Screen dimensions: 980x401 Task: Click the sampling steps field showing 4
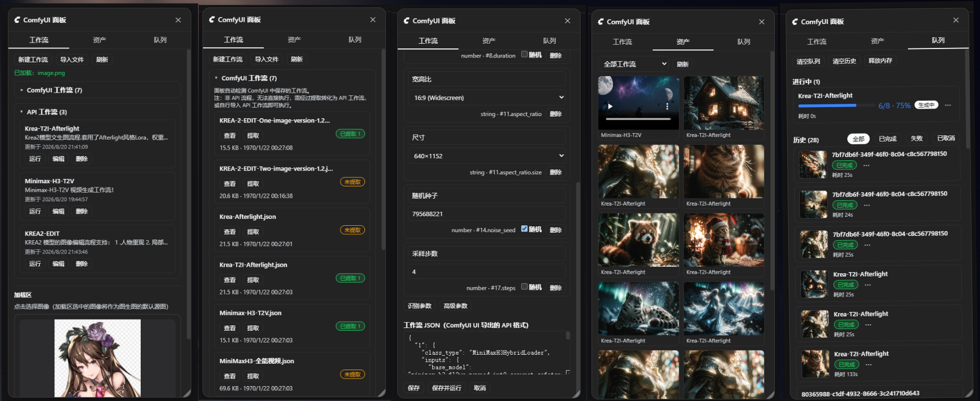point(487,272)
